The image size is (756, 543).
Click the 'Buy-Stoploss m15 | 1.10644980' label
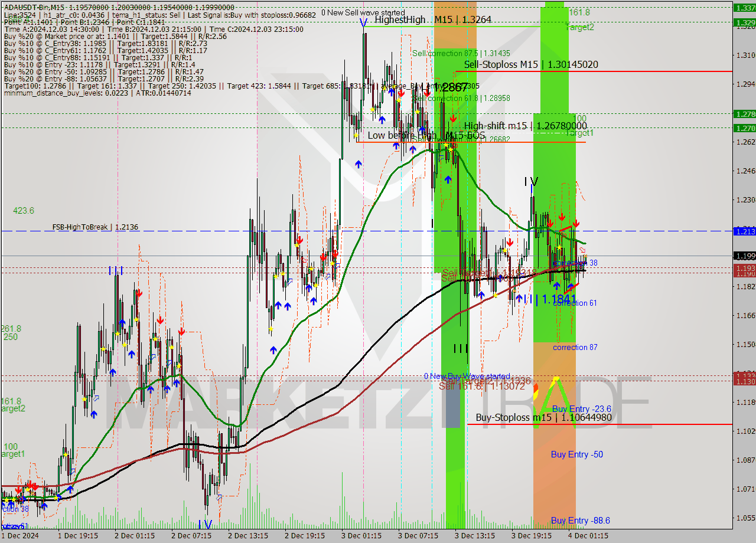pyautogui.click(x=543, y=417)
